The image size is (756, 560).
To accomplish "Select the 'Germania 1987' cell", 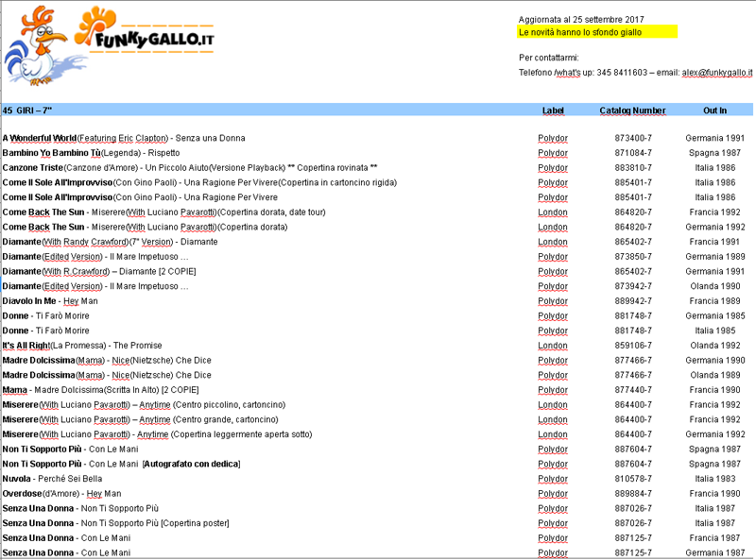I will click(x=715, y=553).
